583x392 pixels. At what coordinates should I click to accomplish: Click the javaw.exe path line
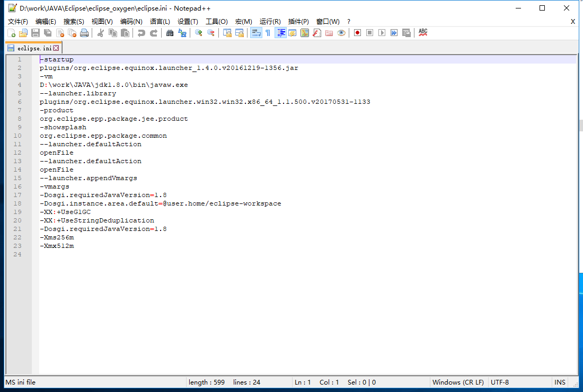(x=114, y=85)
